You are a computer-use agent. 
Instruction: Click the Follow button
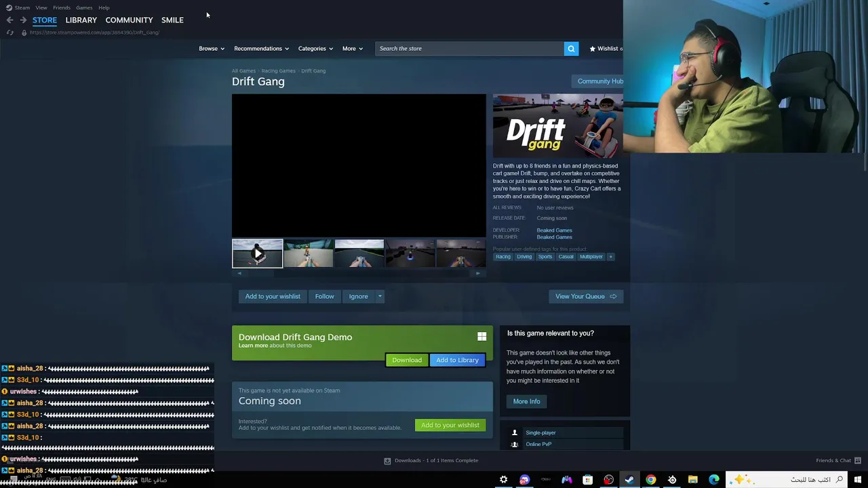(x=324, y=296)
